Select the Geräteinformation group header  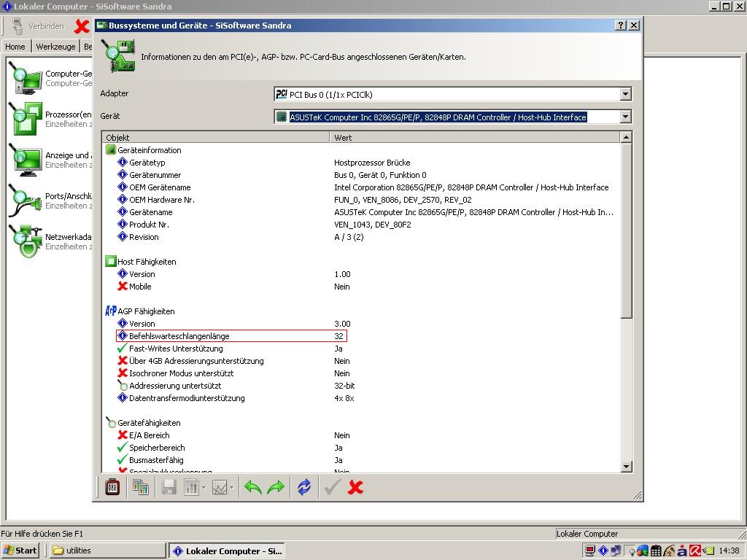coord(144,150)
